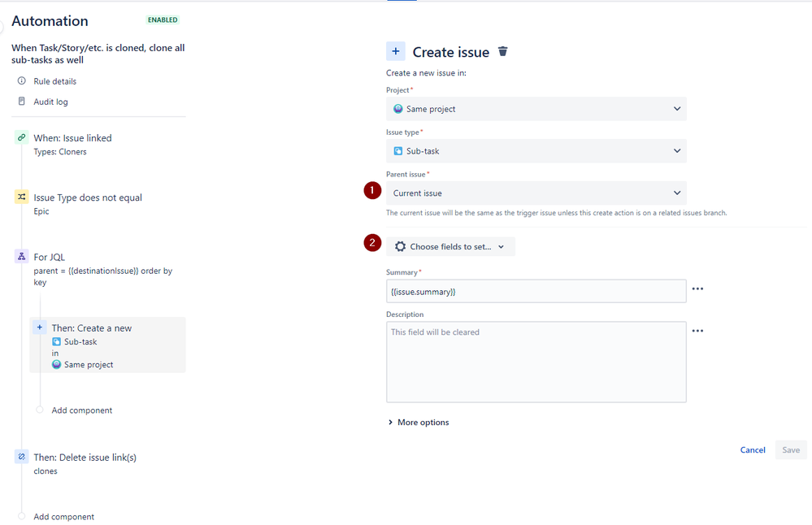Click the Issue linked trigger link icon
Viewport: 812px width, 525px height.
click(22, 137)
